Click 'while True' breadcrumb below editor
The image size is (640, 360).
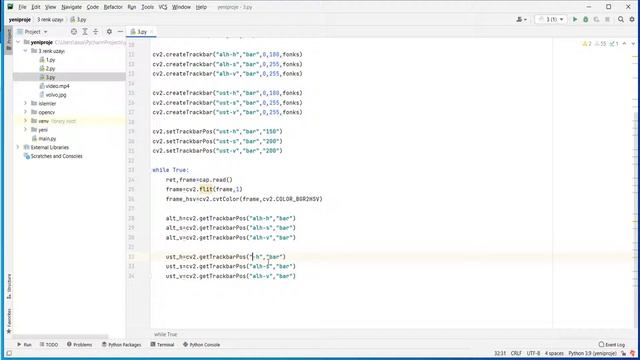[x=166, y=334]
